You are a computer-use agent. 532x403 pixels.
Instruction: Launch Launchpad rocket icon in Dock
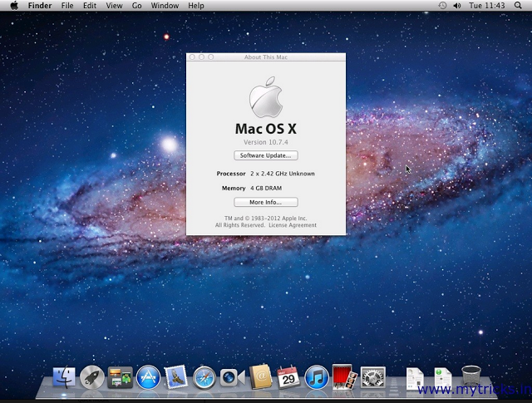(x=92, y=377)
